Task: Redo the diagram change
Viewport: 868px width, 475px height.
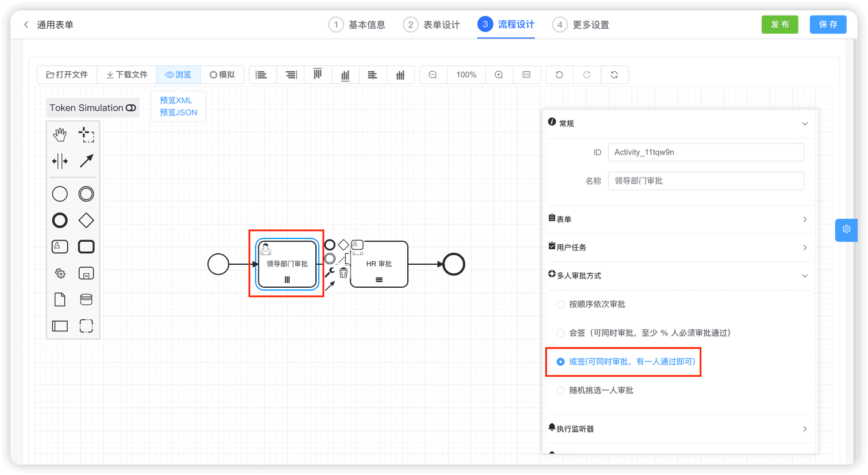Action: [x=587, y=75]
